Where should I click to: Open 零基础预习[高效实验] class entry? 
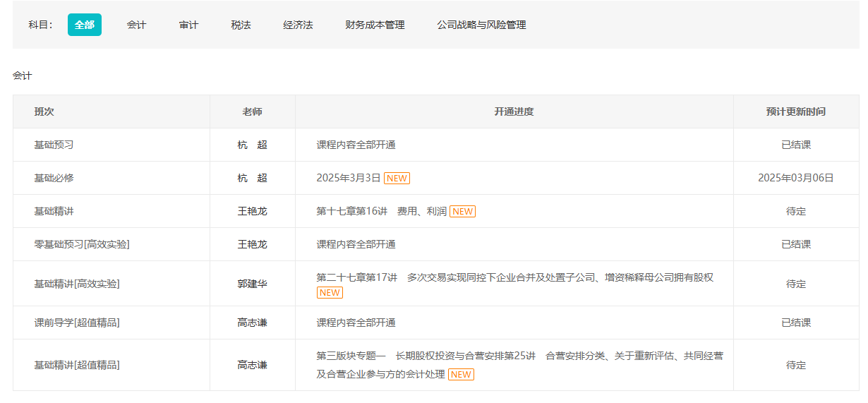click(82, 244)
